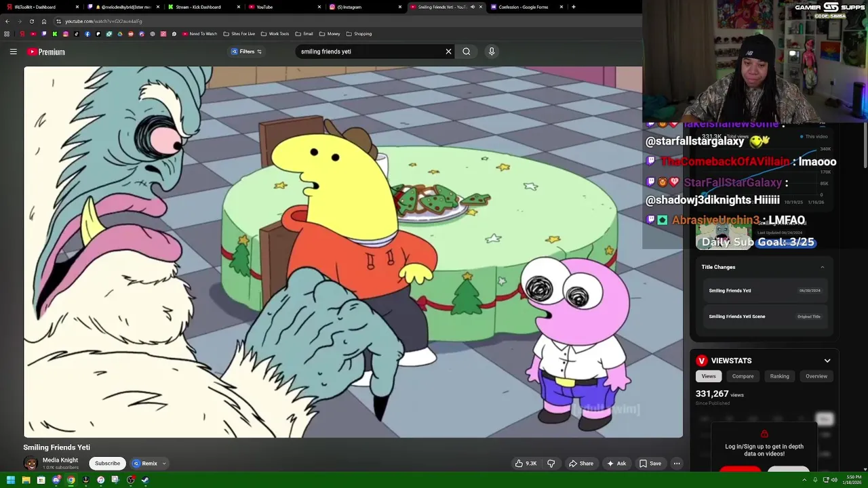Open the apps grid in bookmarks bar
The height and width of the screenshot is (488, 868).
pyautogui.click(x=7, y=34)
